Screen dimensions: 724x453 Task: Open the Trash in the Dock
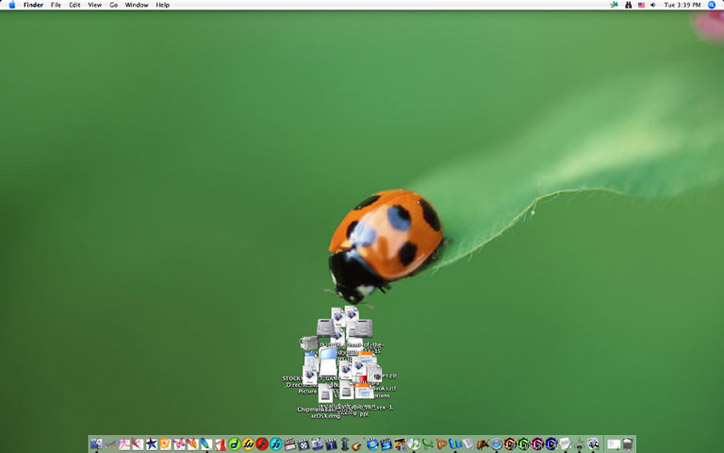627,444
